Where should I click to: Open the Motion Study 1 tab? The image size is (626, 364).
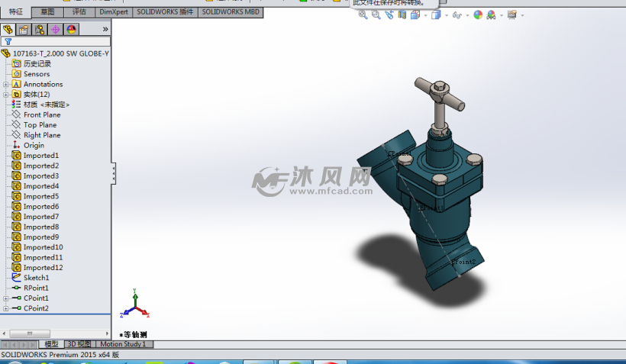coord(126,344)
